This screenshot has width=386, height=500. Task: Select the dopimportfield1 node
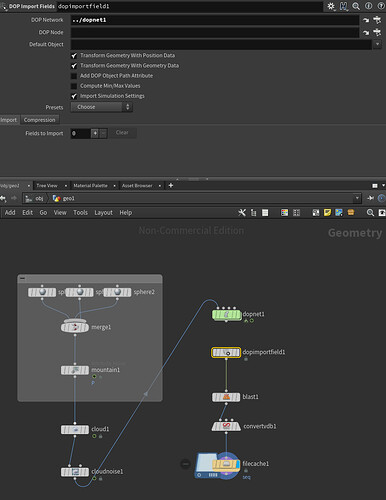coord(226,352)
